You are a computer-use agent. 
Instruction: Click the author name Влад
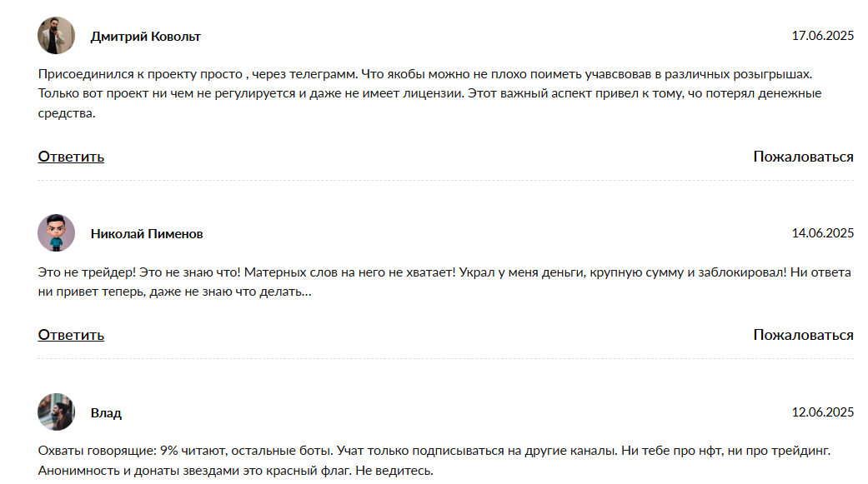[x=106, y=413]
